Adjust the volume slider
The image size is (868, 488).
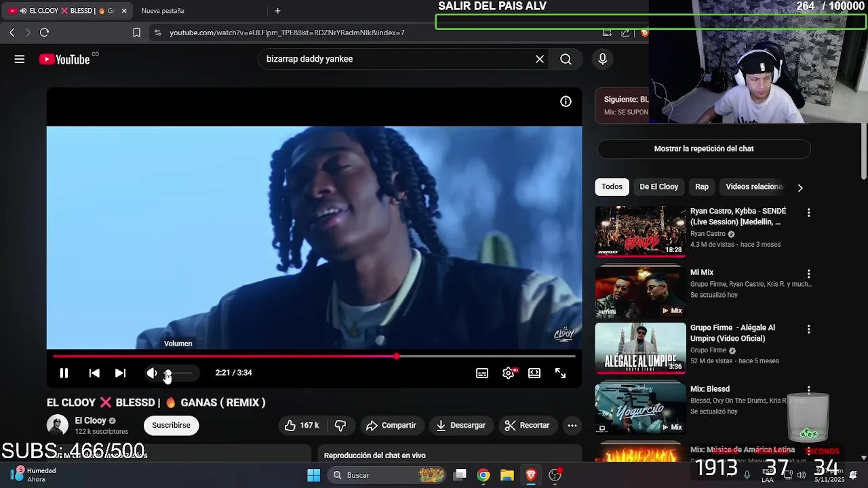coord(178,373)
